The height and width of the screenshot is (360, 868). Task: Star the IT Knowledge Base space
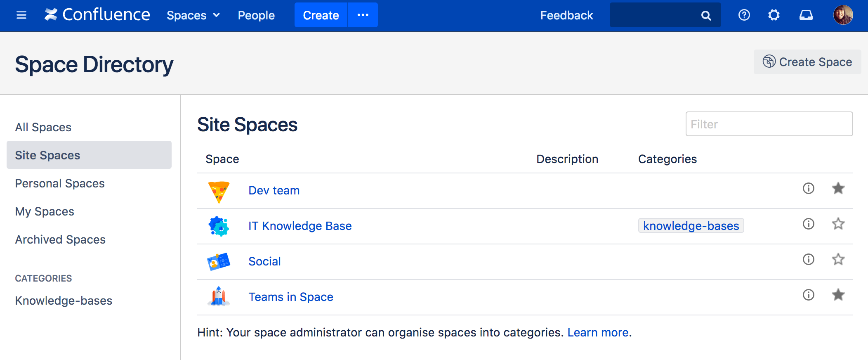click(x=838, y=224)
